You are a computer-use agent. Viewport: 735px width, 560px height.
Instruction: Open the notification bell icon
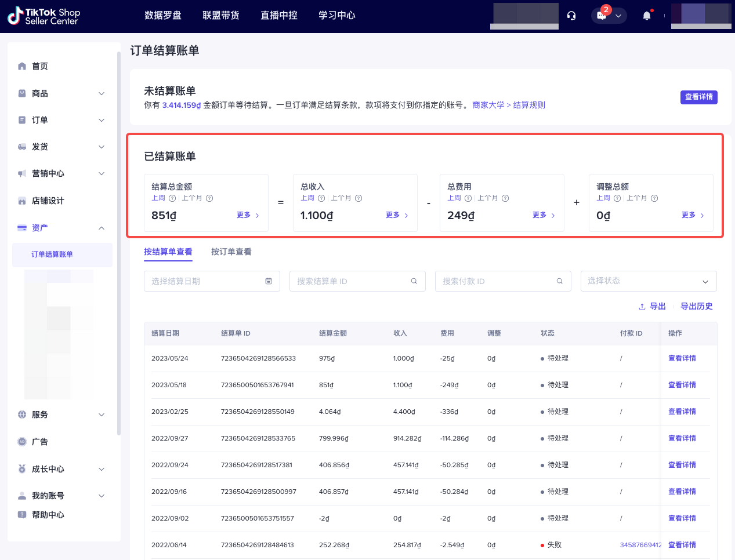(646, 16)
